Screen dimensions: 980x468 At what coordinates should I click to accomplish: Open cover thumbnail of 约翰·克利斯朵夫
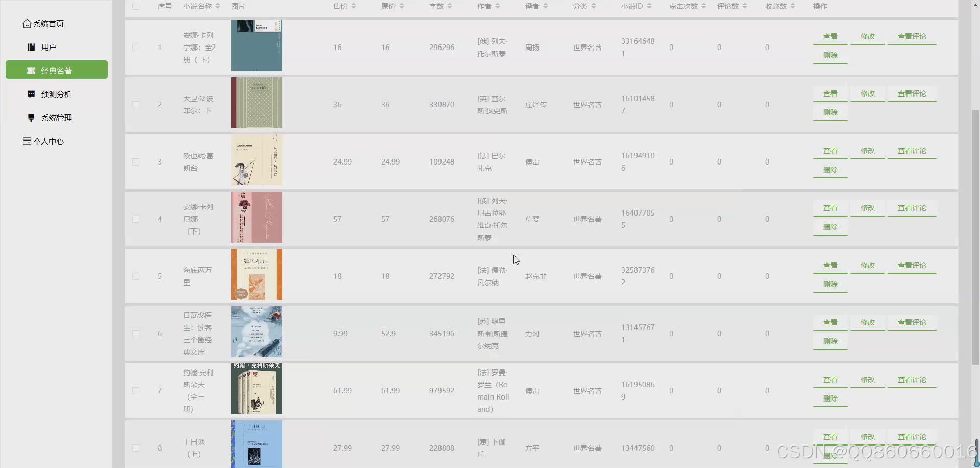(x=257, y=389)
